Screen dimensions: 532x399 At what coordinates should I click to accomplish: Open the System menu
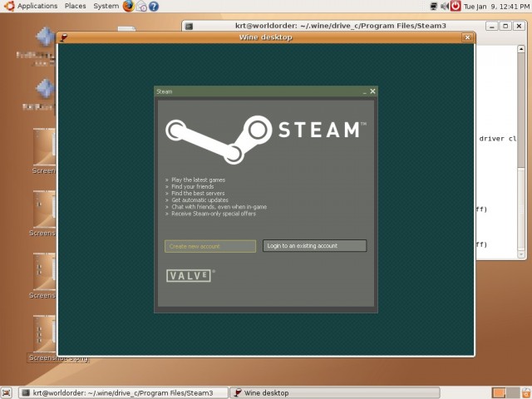106,6
